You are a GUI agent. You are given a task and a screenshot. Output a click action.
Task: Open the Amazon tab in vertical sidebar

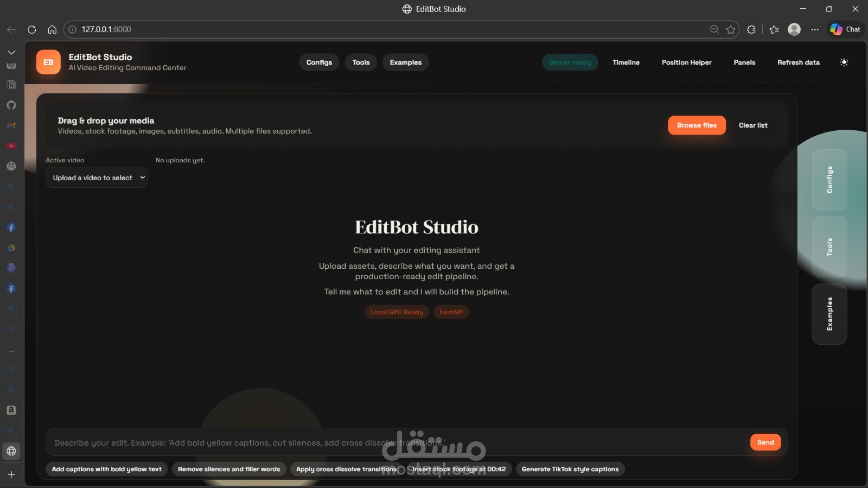11,410
